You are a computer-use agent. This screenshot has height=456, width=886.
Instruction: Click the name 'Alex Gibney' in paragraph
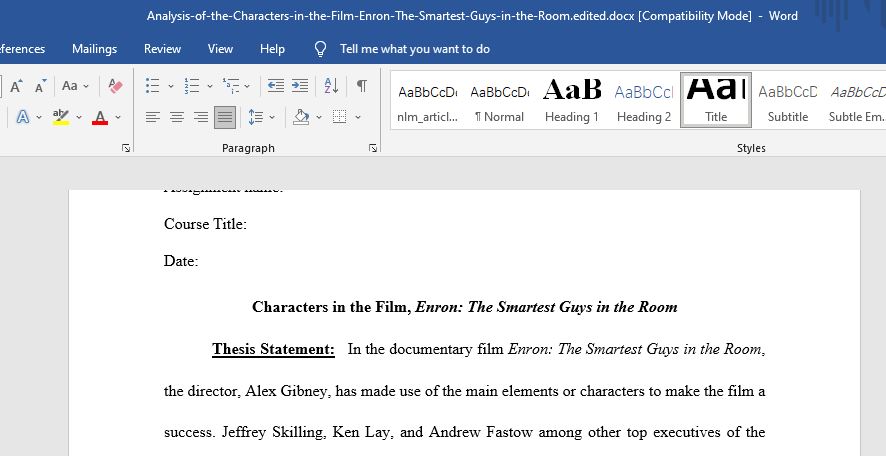pyautogui.click(x=286, y=391)
